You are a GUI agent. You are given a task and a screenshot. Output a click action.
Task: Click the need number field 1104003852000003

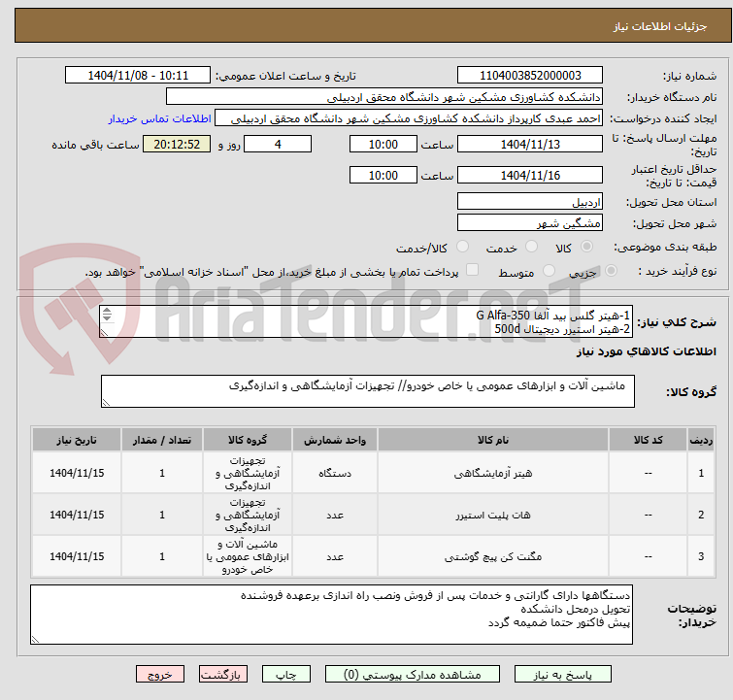[530, 76]
